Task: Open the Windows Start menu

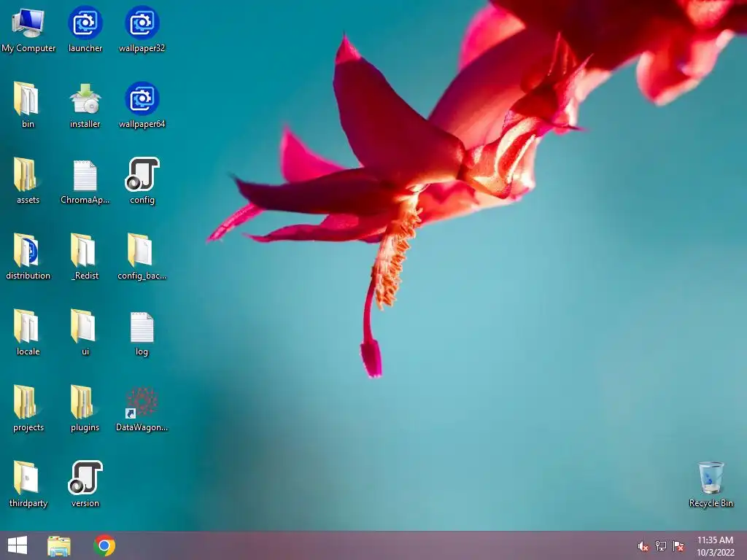Action: [18, 545]
